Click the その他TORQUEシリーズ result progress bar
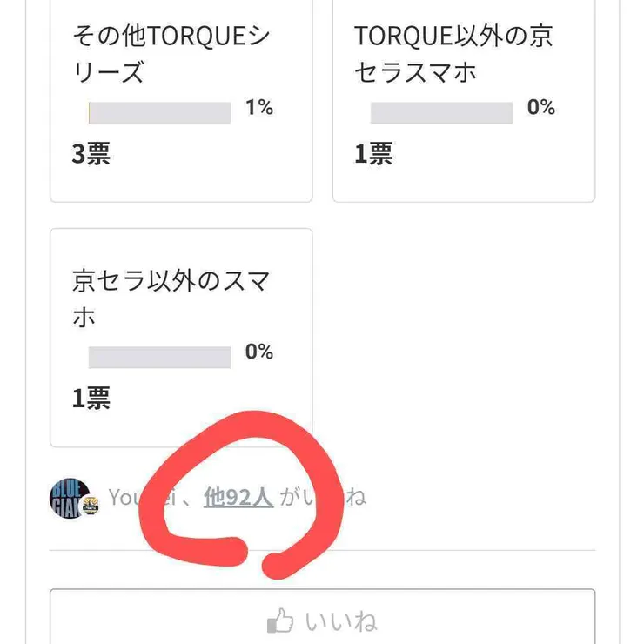This screenshot has width=644, height=644. click(x=159, y=113)
